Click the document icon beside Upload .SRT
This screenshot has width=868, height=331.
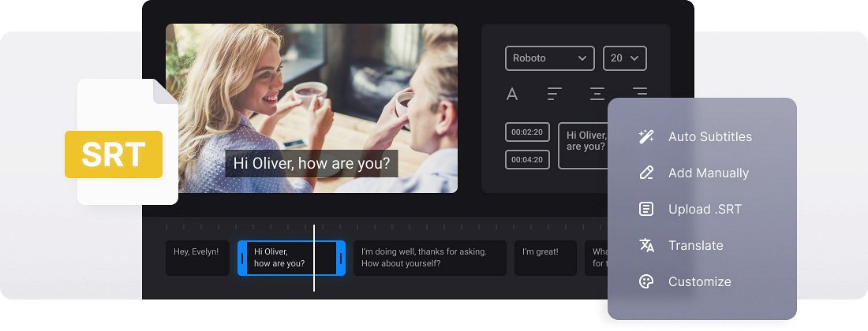[x=646, y=209]
